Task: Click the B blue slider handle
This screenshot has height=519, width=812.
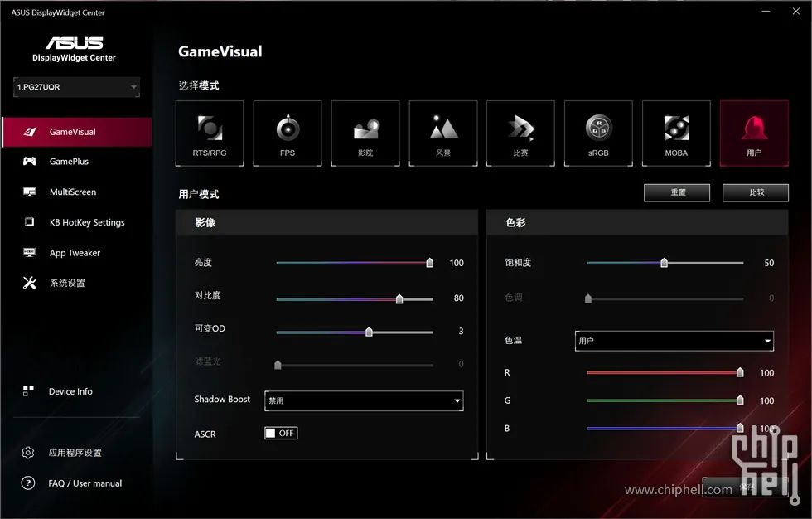Action: tap(740, 428)
